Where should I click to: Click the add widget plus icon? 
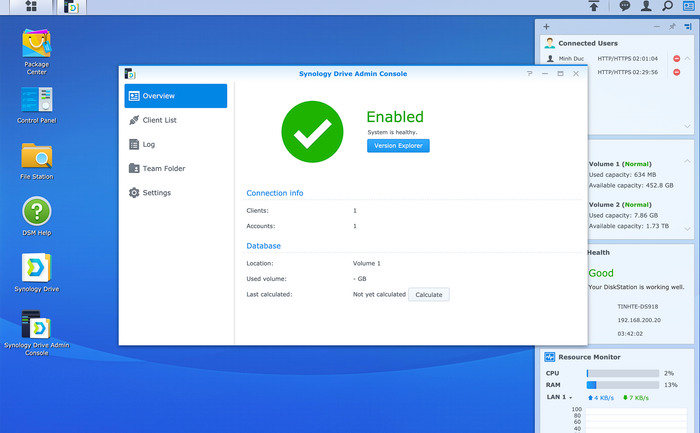pyautogui.click(x=546, y=27)
